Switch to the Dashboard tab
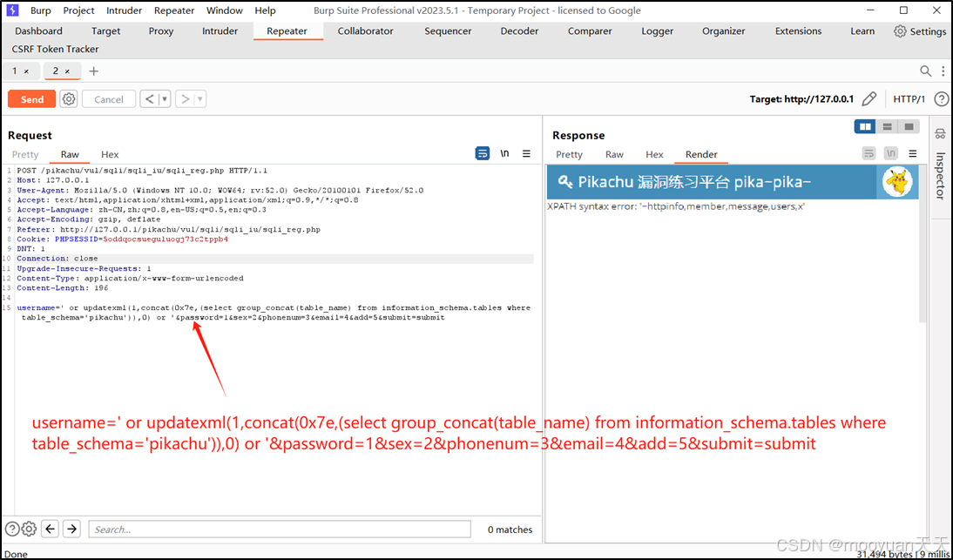This screenshot has width=953, height=560. pos(39,31)
